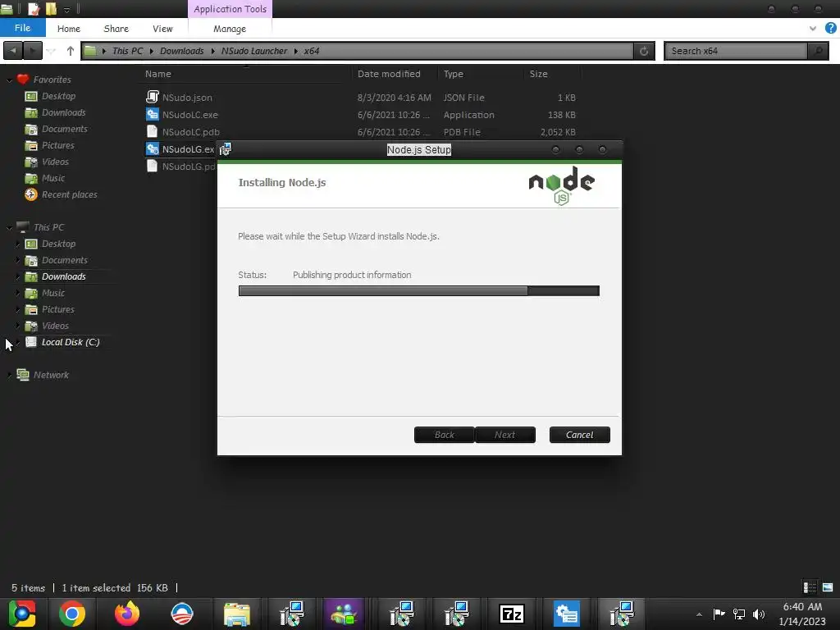Expand the ribbon chevron
The width and height of the screenshot is (840, 630).
click(x=813, y=29)
